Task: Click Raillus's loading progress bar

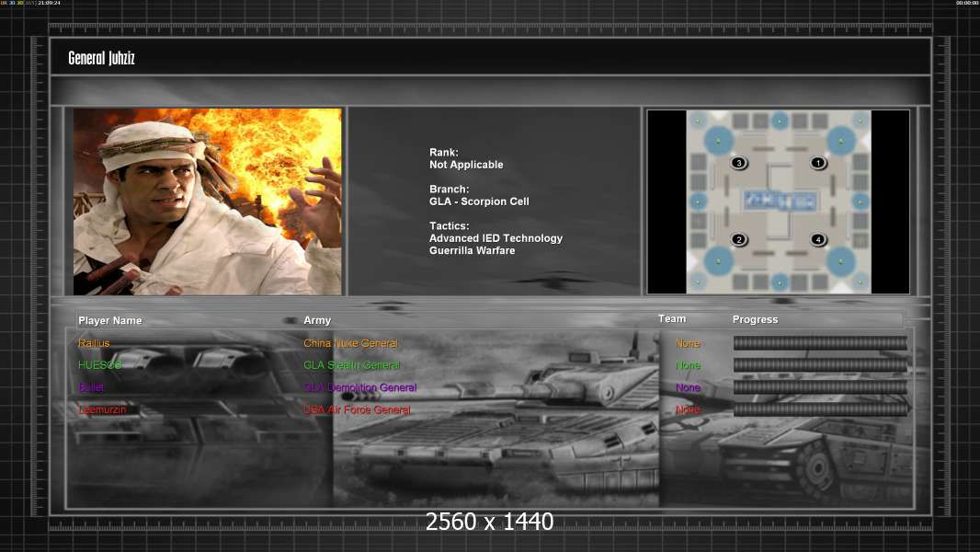Action: (820, 342)
